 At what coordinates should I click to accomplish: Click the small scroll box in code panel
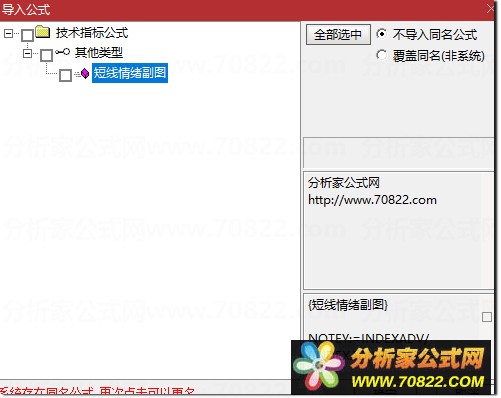coord(487,317)
